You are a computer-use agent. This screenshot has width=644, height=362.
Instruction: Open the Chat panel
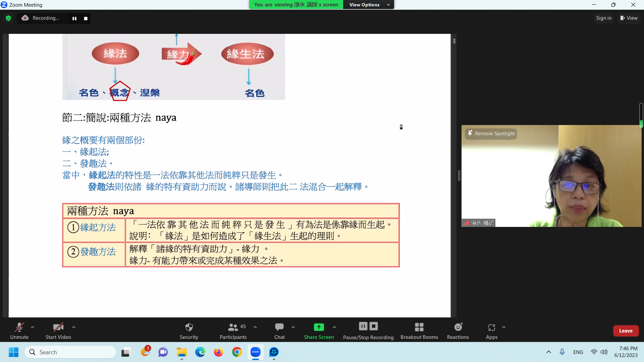[x=279, y=330]
